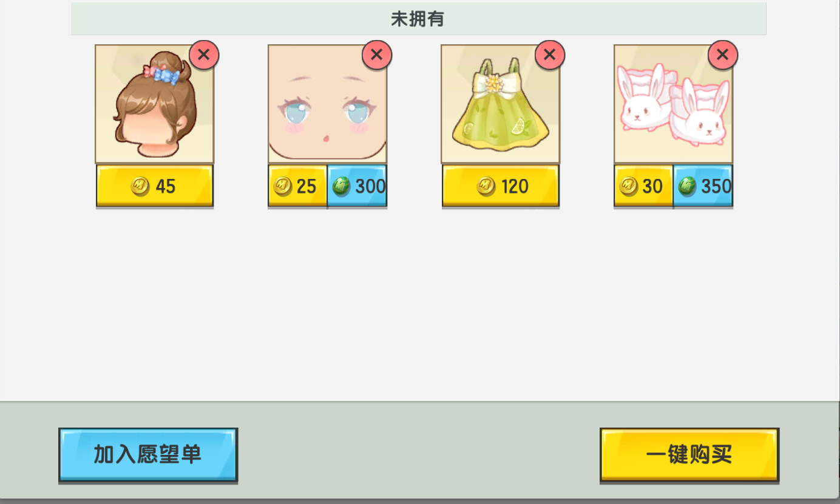Image resolution: width=840 pixels, height=504 pixels.
Task: Remove the green lemon dress item
Action: tap(550, 55)
